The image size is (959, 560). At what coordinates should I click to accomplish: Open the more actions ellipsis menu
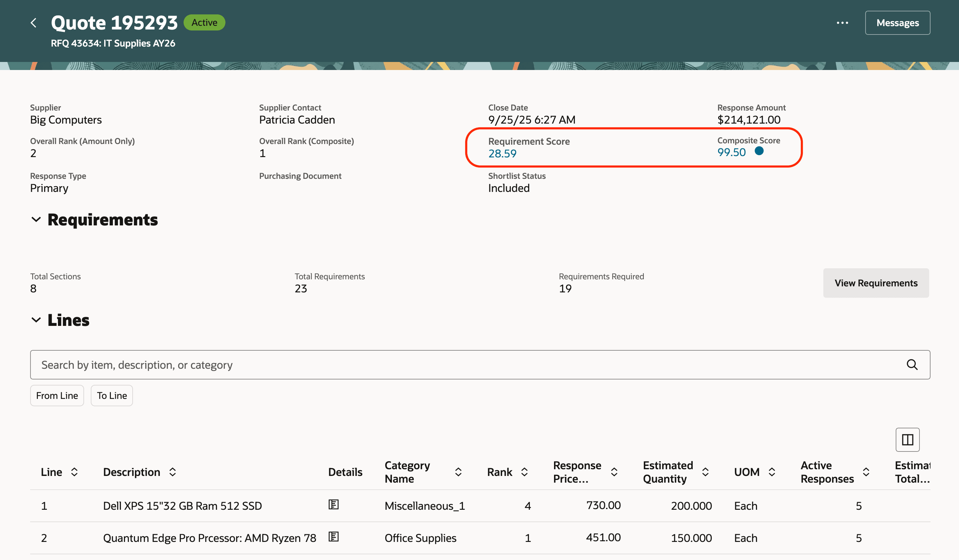click(842, 22)
